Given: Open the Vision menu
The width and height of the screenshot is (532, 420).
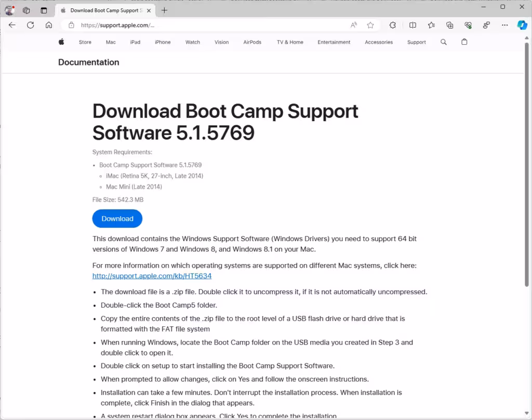Looking at the screenshot, I should (221, 42).
